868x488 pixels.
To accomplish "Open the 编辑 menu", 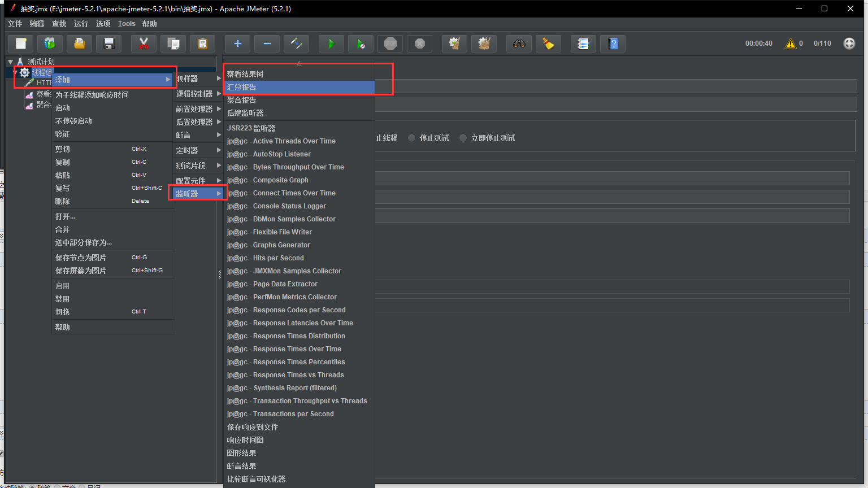I will [37, 24].
